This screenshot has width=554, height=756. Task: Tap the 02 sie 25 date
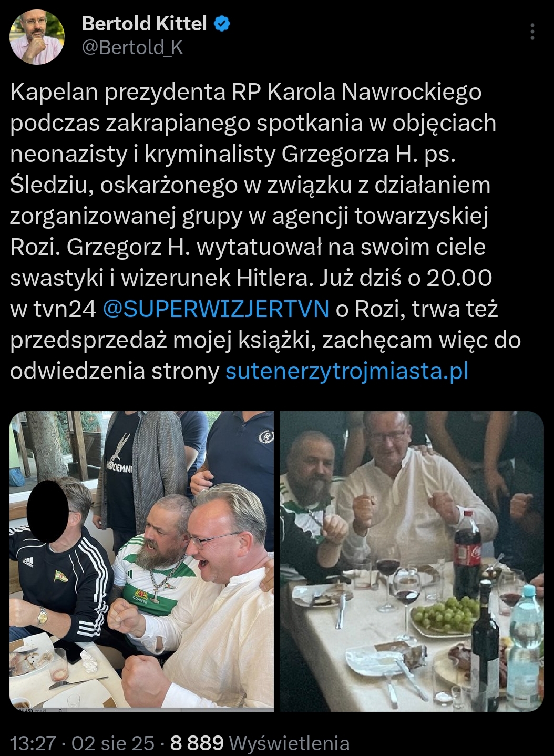click(x=113, y=743)
